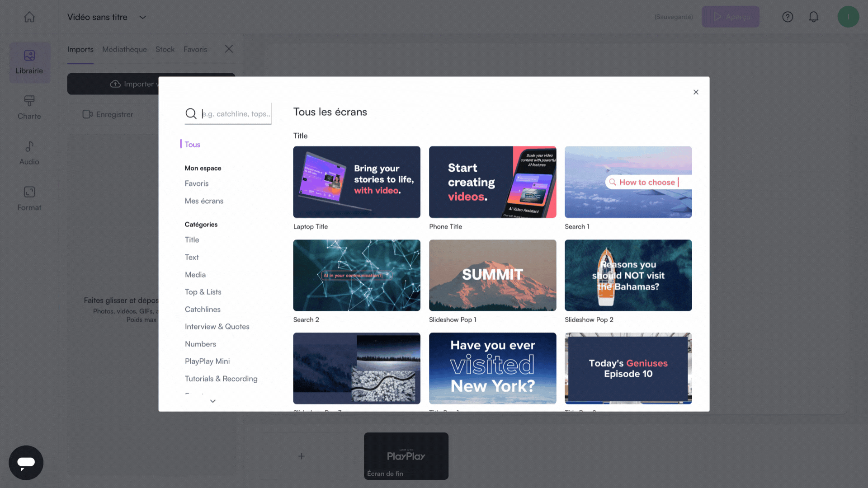Viewport: 868px width, 488px height.
Task: Open the help question mark icon
Action: 788,17
